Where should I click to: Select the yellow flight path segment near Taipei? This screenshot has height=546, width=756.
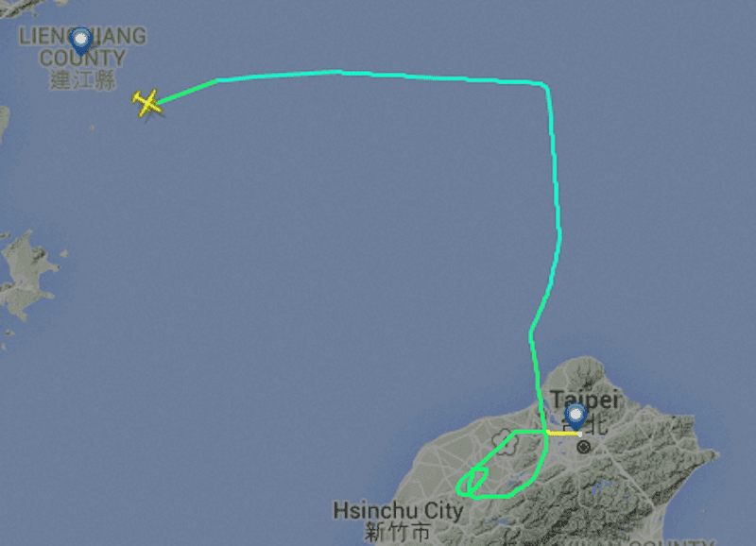pos(563,434)
